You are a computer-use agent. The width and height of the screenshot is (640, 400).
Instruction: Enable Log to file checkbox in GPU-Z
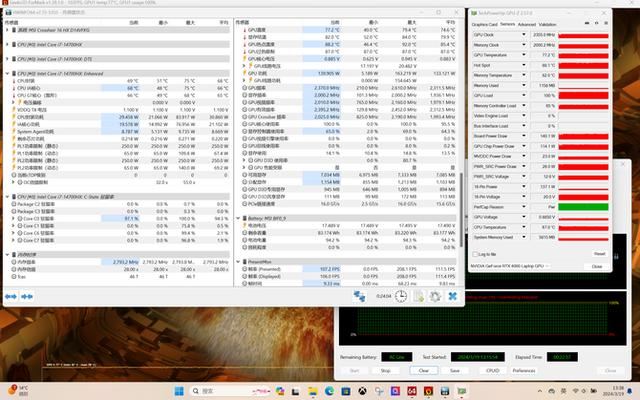pyautogui.click(x=474, y=252)
